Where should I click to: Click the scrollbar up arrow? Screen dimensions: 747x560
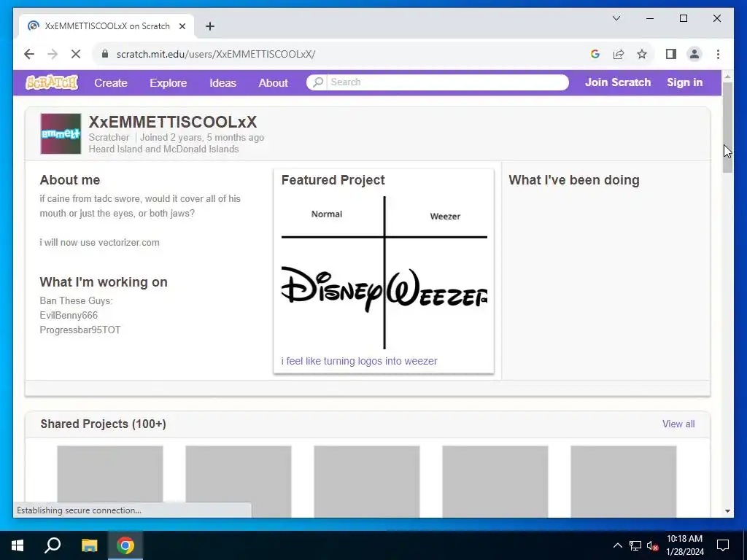[727, 76]
